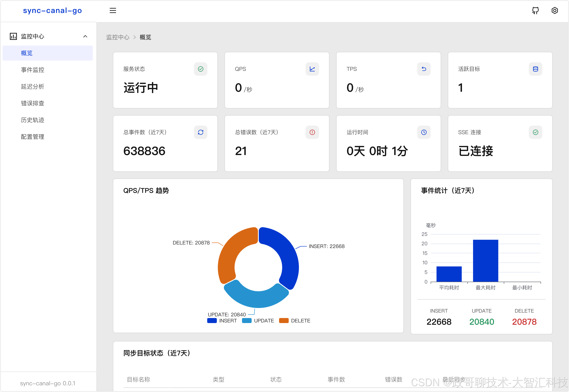This screenshot has width=569, height=392.
Task: Select 错误排查 in the sidebar
Action: pos(33,103)
